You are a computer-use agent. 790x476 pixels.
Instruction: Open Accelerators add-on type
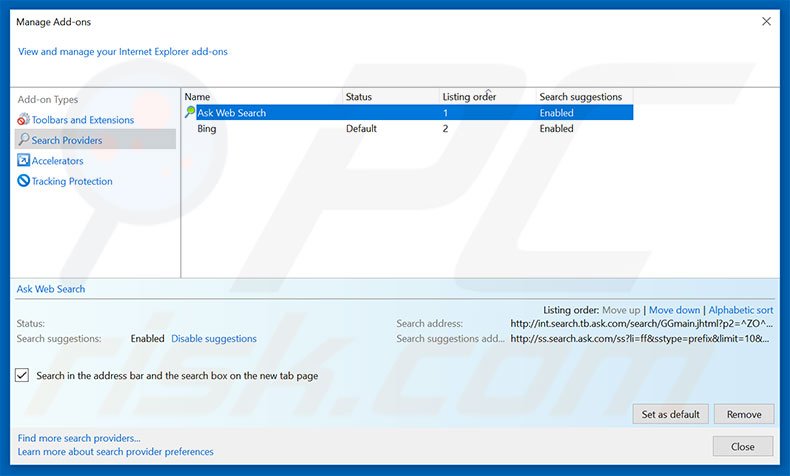[57, 161]
